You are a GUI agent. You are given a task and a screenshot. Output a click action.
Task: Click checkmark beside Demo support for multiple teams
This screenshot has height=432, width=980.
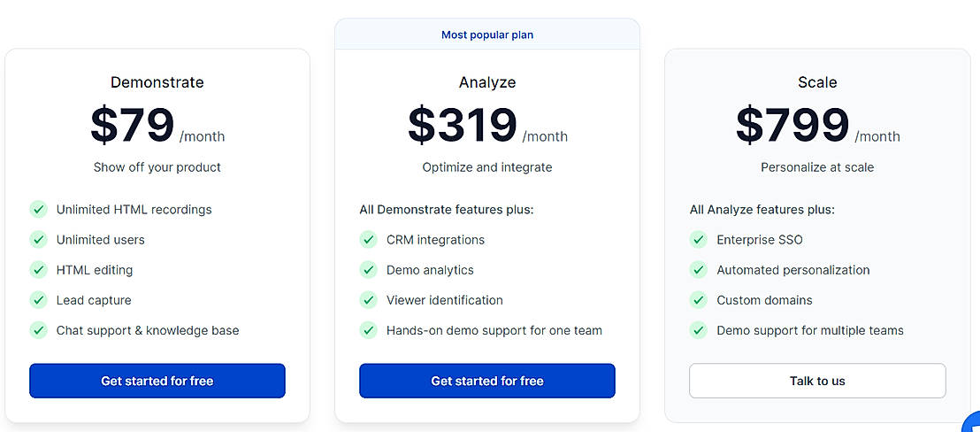tap(699, 330)
